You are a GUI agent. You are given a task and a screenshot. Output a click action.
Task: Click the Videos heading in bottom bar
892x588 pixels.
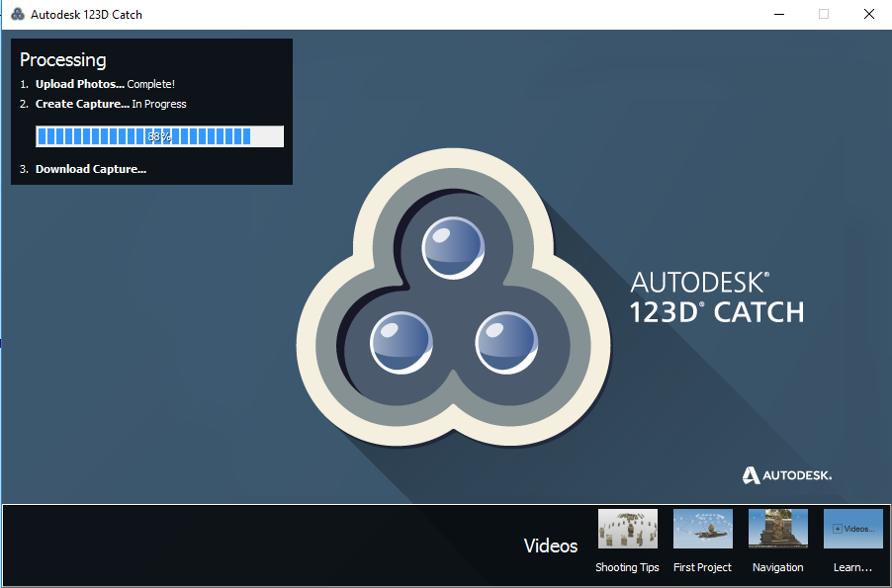click(x=550, y=546)
